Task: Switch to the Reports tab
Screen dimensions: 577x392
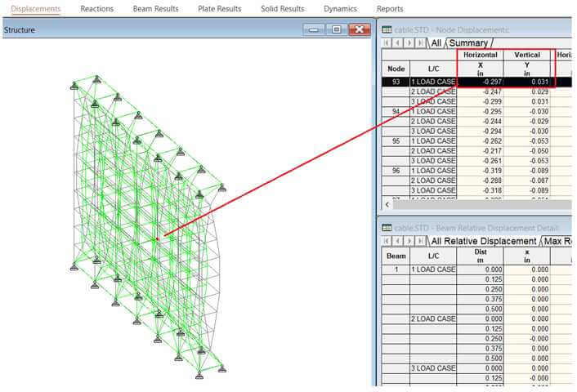Action: coord(390,9)
